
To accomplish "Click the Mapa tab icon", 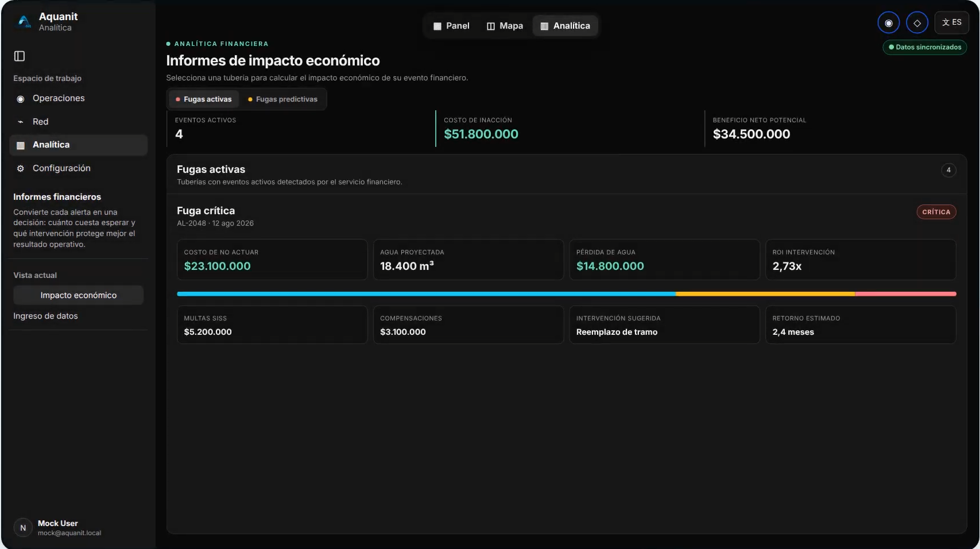I will 491,26.
